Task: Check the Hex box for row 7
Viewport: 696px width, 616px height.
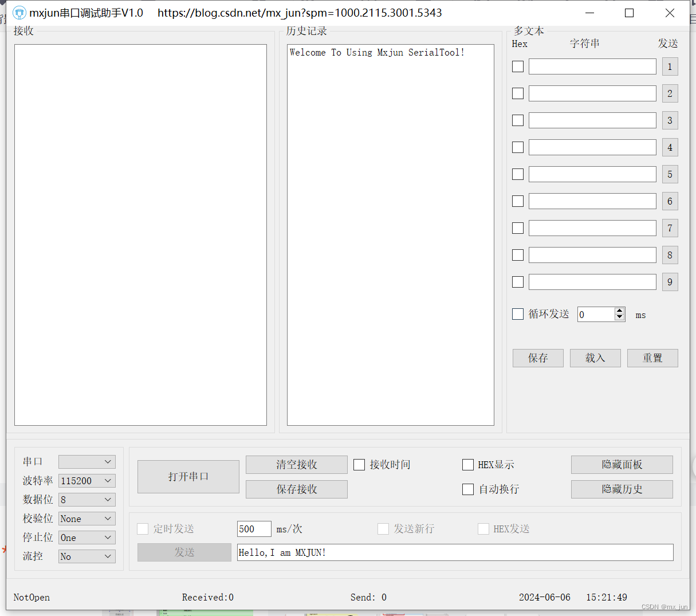Action: 518,228
